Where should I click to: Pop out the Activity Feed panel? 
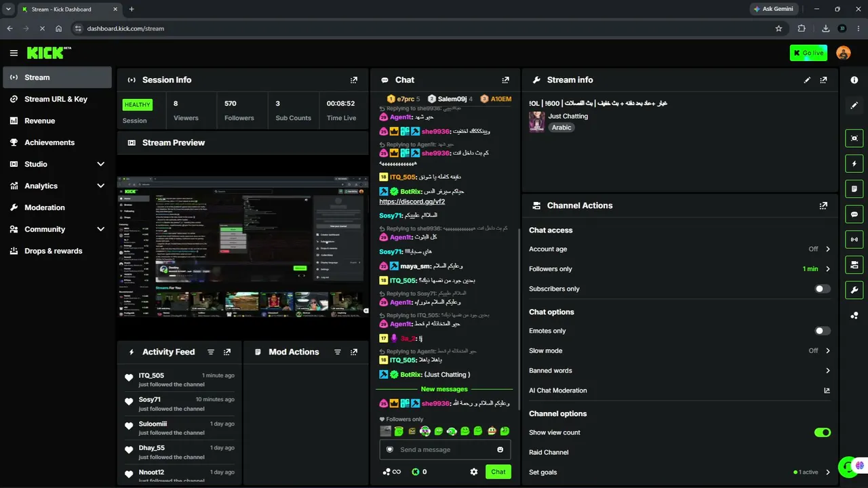click(227, 352)
